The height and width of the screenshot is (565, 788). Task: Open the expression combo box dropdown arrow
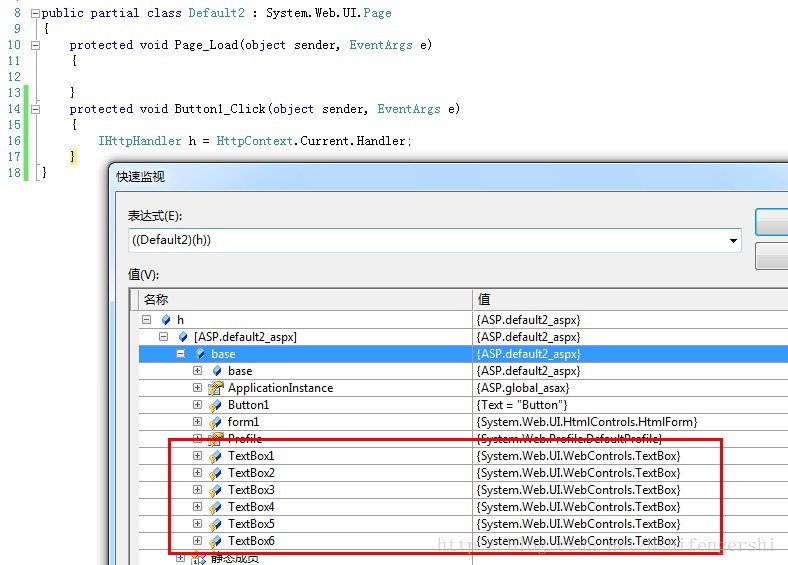click(x=733, y=240)
